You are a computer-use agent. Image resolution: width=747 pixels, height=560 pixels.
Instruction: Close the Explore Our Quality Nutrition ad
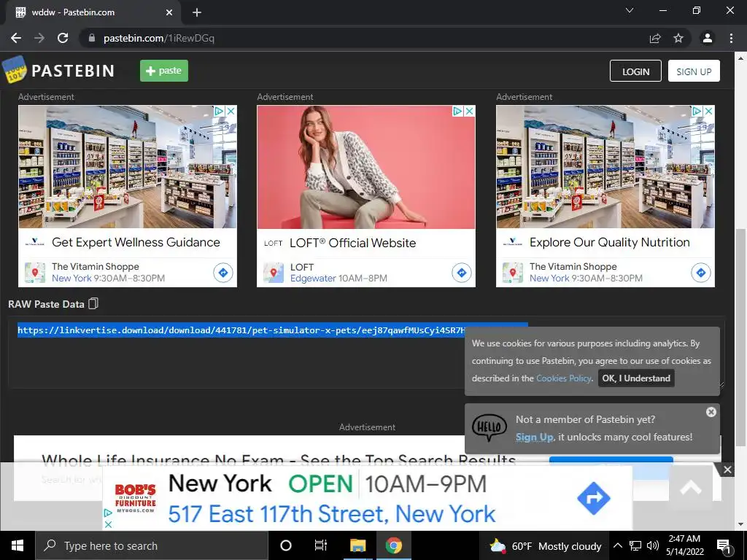(x=708, y=111)
